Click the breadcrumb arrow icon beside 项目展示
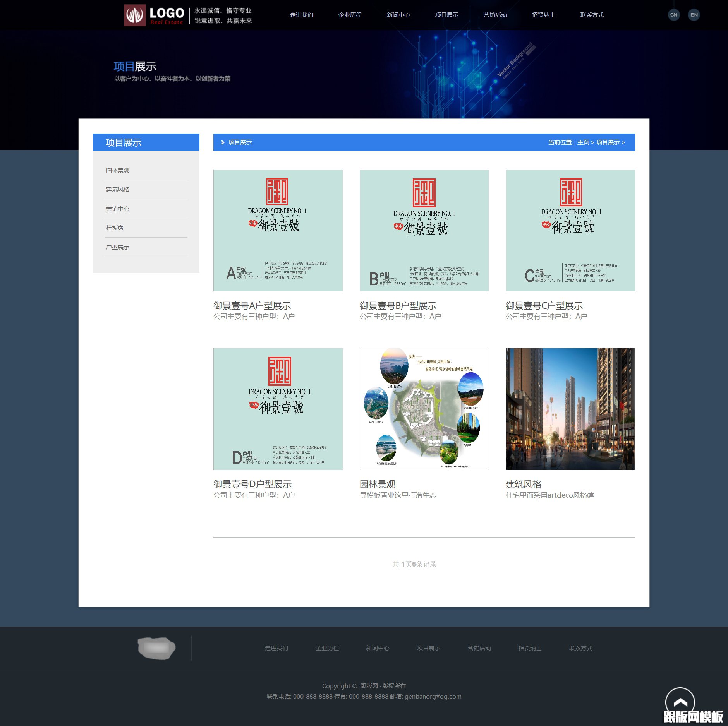 tap(222, 142)
